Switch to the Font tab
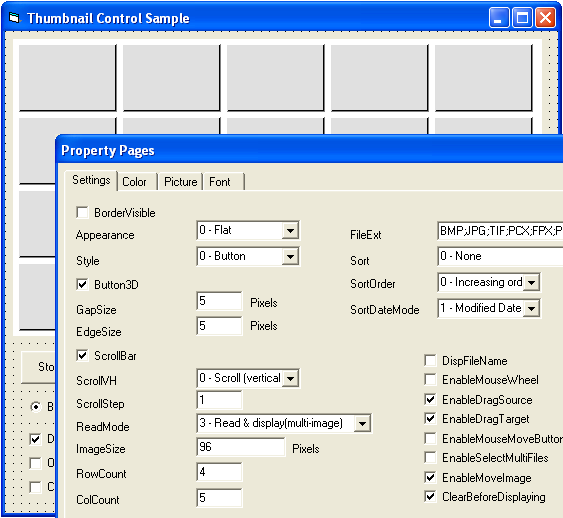Viewport: 563px width, 518px height. coord(223,182)
